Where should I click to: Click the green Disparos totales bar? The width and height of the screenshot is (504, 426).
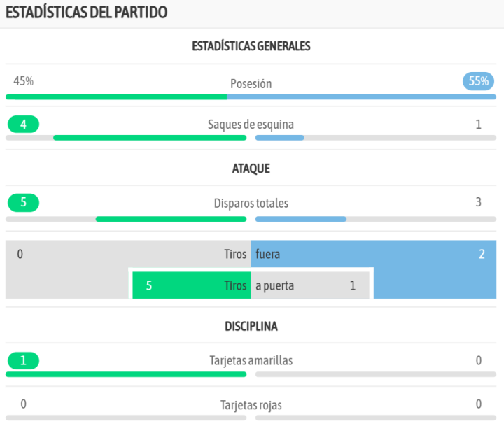[171, 219]
